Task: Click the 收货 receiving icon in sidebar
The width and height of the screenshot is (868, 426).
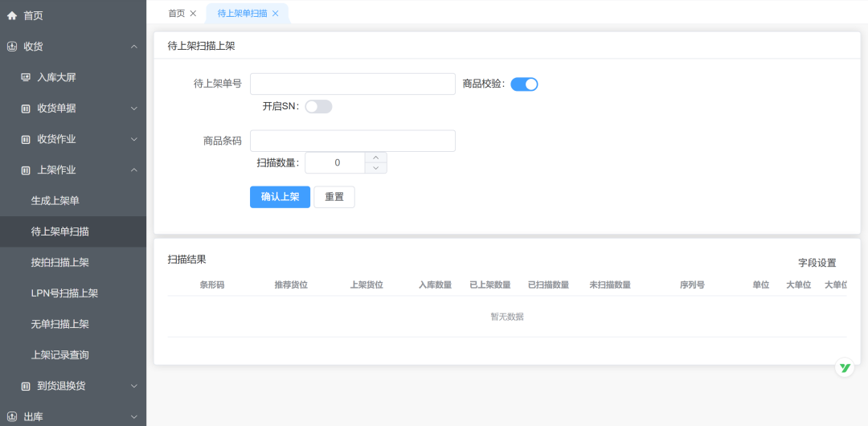Action: pos(12,47)
